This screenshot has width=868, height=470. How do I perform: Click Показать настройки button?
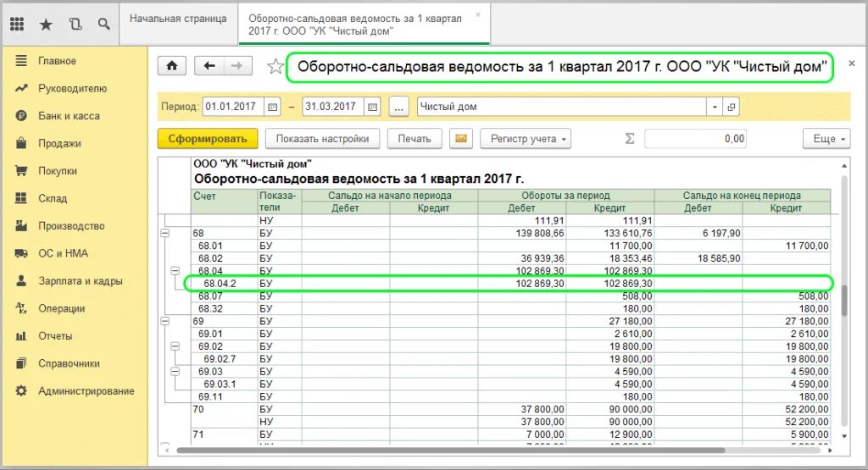[x=322, y=139]
